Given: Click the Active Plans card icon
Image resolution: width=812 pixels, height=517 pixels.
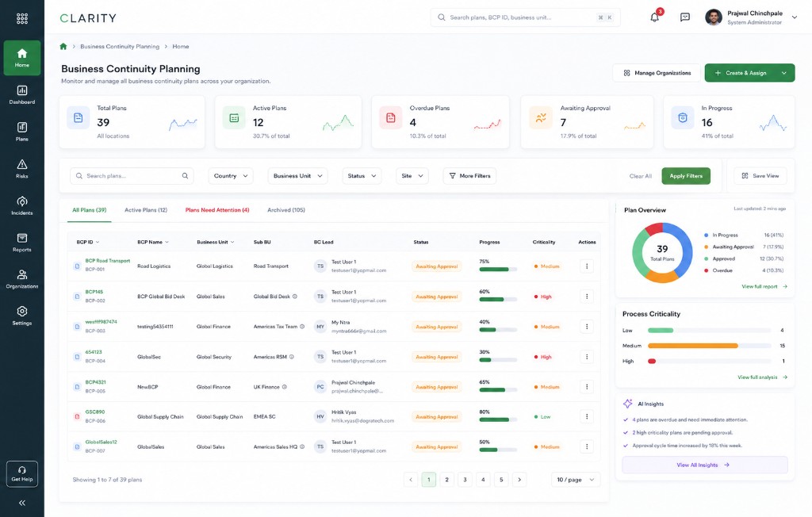Looking at the screenshot, I should click(234, 118).
